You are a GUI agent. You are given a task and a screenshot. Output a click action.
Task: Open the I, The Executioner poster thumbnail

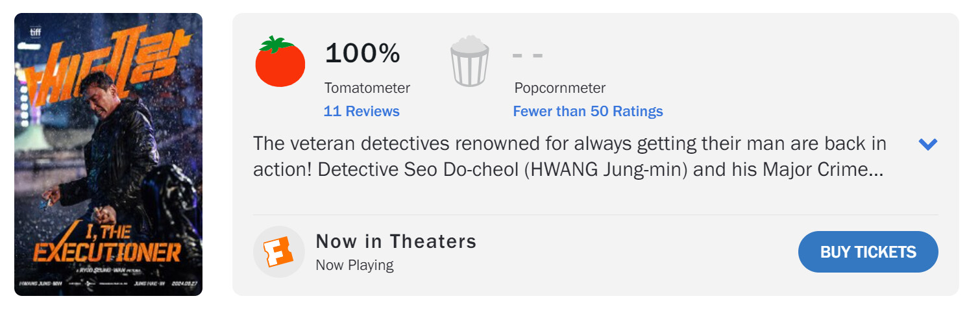pyautogui.click(x=108, y=154)
